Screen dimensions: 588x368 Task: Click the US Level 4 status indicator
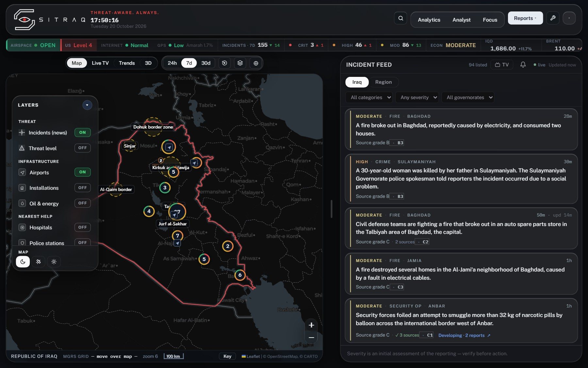78,45
